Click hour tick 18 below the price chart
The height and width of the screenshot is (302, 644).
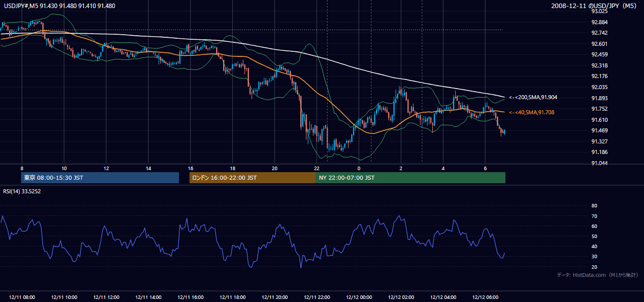[232, 168]
